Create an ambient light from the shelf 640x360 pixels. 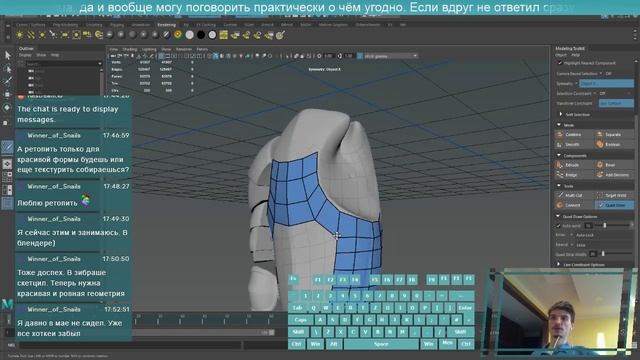point(19,36)
